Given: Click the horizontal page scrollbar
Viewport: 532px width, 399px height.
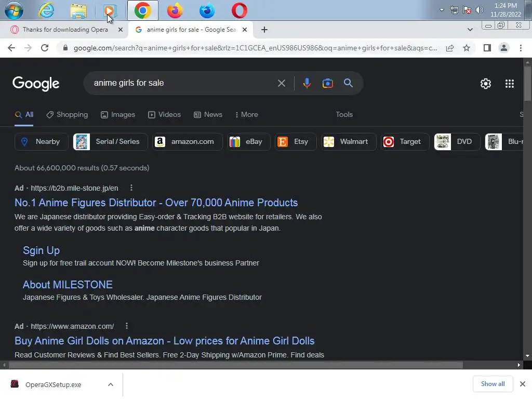Looking at the screenshot, I should pyautogui.click(x=236, y=365).
